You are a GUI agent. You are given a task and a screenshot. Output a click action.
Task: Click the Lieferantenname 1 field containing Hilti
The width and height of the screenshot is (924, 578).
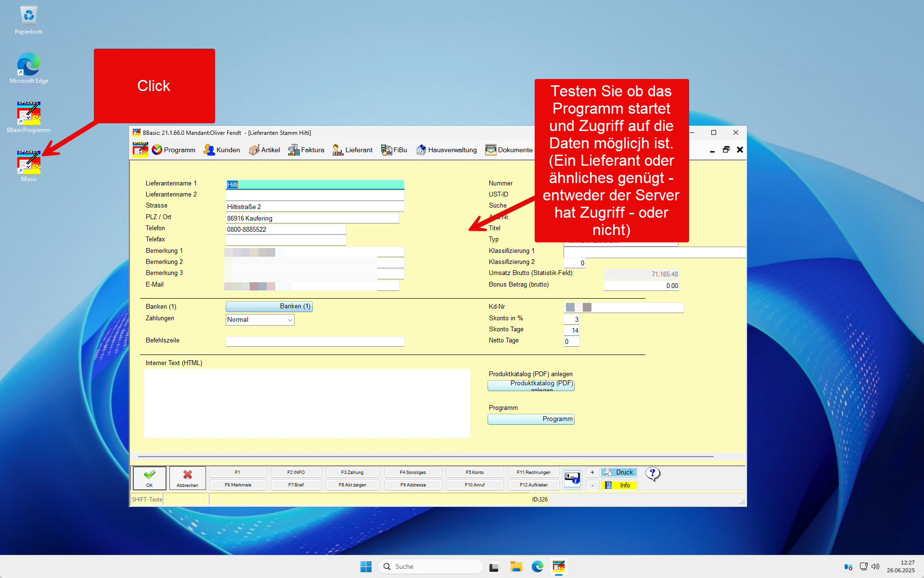pos(315,184)
